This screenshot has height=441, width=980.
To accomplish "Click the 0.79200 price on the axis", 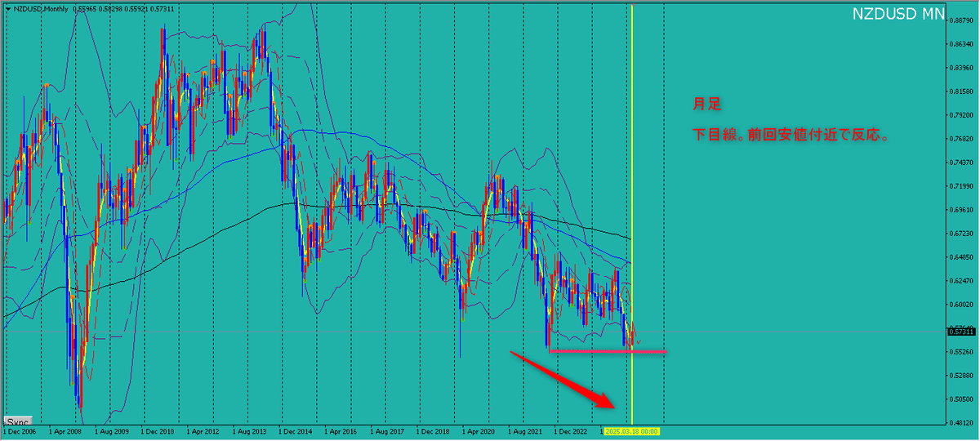I will (962, 115).
